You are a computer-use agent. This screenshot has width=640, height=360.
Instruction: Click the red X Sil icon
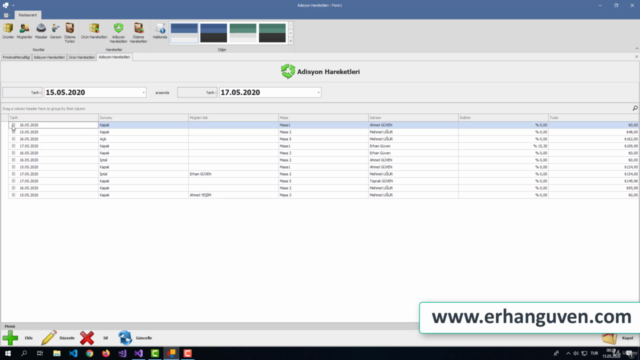[x=87, y=338]
